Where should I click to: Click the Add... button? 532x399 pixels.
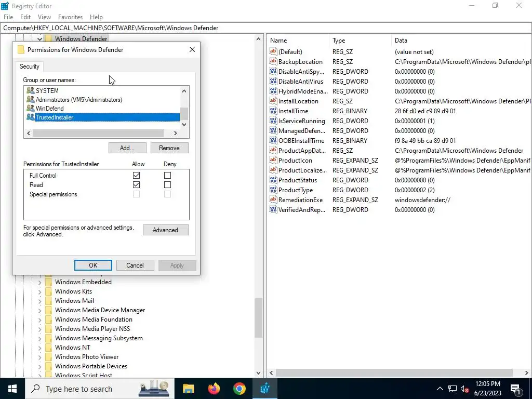coord(127,148)
